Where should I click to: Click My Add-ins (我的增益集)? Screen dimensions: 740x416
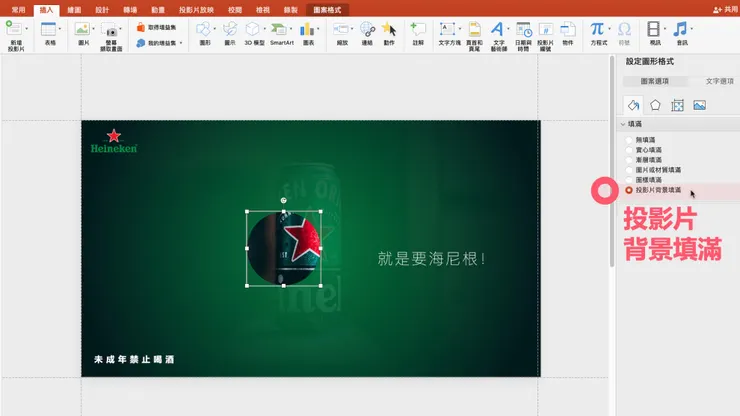[156, 43]
